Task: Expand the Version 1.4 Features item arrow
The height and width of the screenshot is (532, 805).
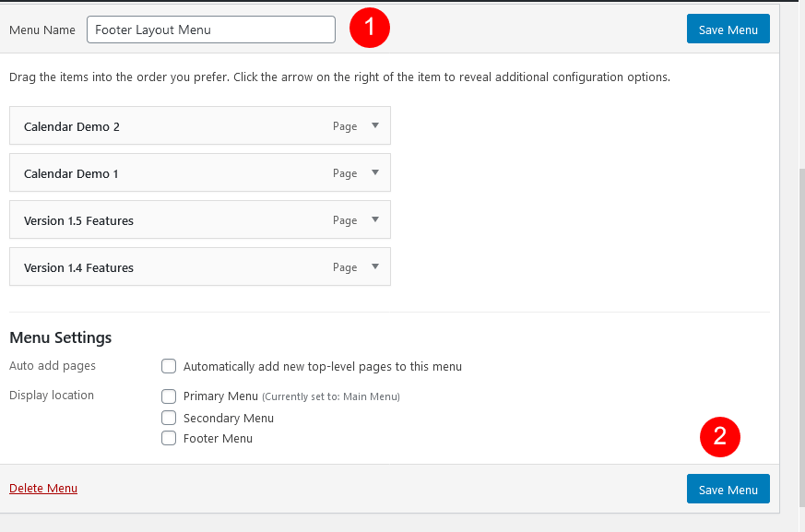Action: coord(375,267)
